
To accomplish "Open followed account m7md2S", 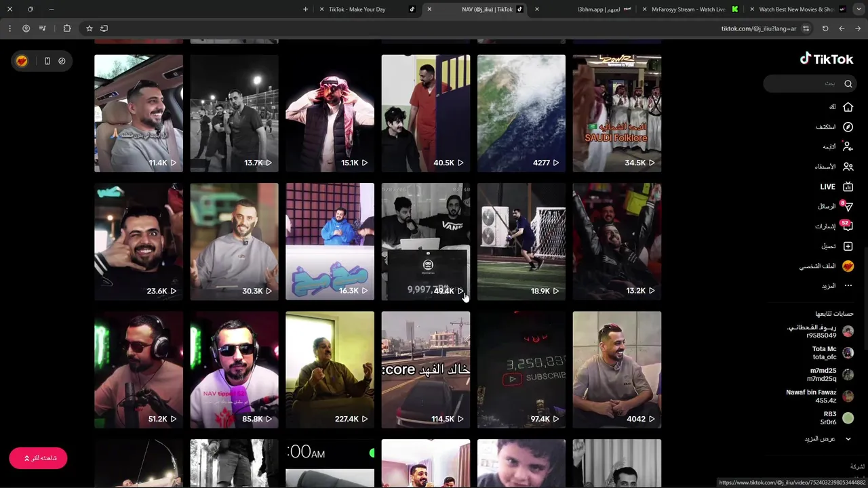I will [x=831, y=375].
